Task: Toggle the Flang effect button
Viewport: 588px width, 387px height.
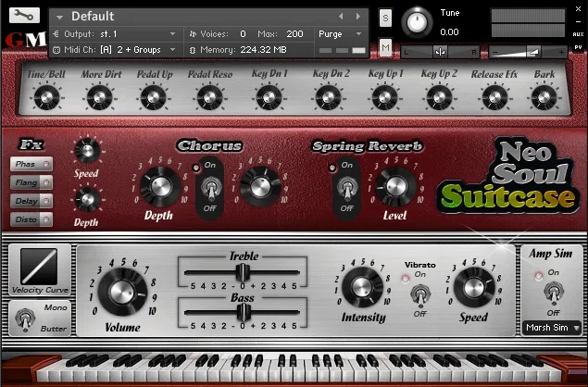Action: click(31, 182)
